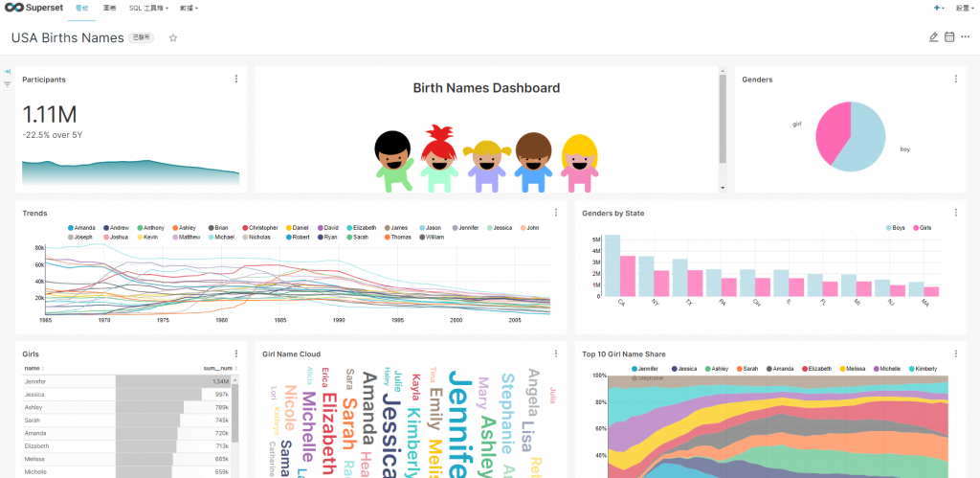Open the 數據 dropdown in navbar

[189, 8]
